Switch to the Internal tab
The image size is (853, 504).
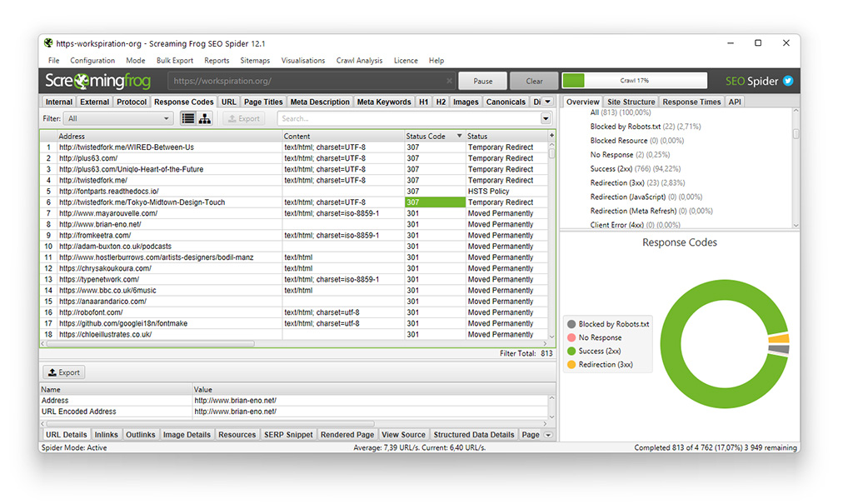[59, 102]
